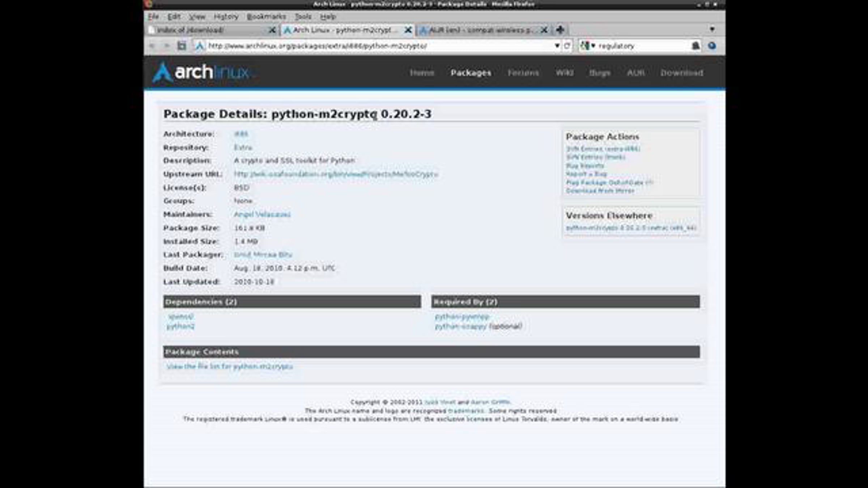Open the Required By link marked (optional)
Image resolution: width=868 pixels, height=488 pixels.
click(x=461, y=326)
